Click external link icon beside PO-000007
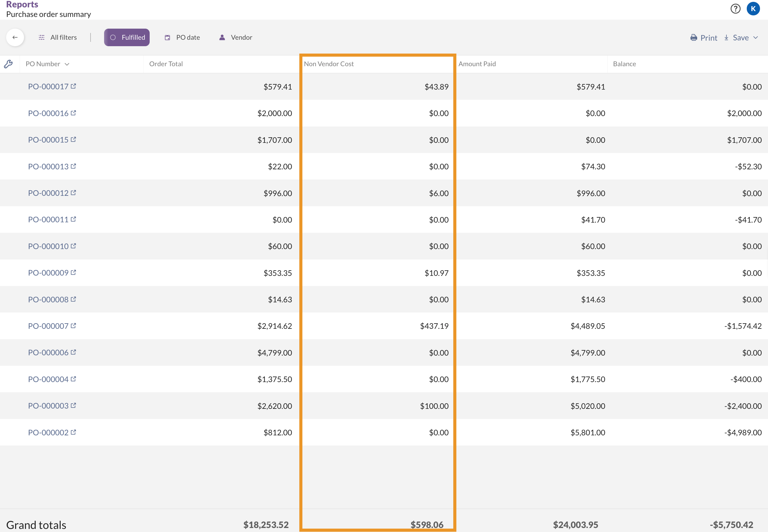Viewport: 768px width, 532px height. point(73,326)
